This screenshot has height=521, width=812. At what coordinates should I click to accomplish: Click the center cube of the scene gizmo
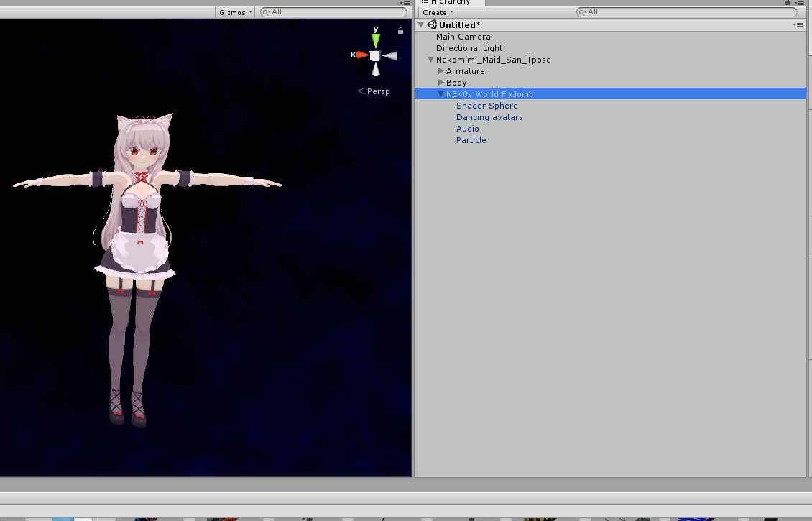(375, 55)
